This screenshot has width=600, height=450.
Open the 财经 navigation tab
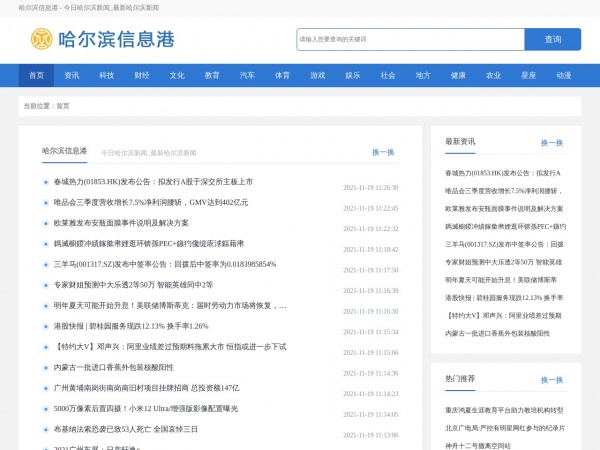point(142,75)
